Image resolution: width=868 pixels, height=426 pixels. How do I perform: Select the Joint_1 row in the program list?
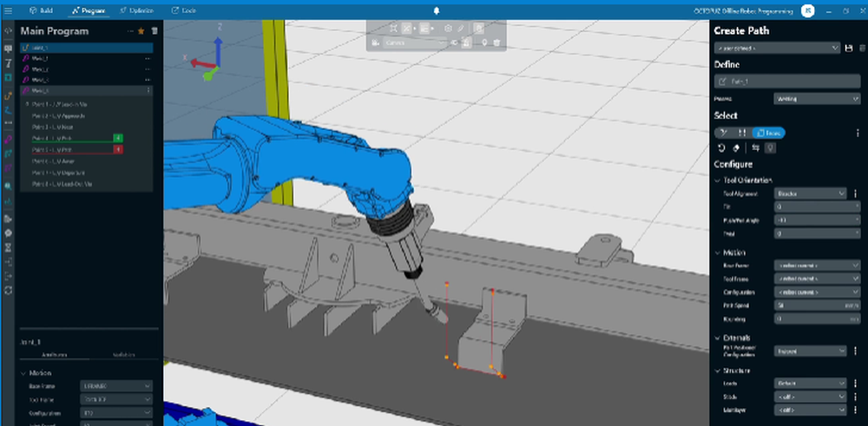(x=86, y=48)
